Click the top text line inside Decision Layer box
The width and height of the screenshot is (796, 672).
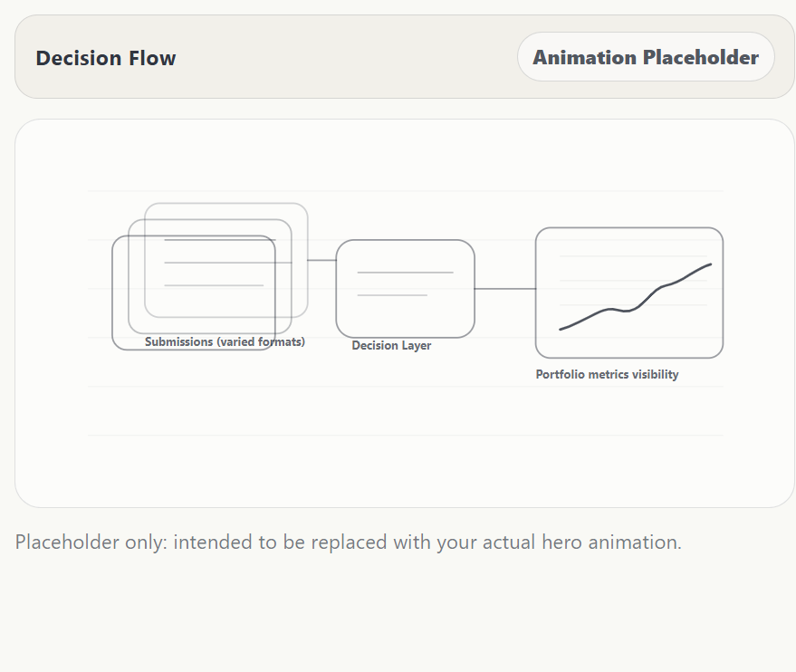(x=405, y=272)
